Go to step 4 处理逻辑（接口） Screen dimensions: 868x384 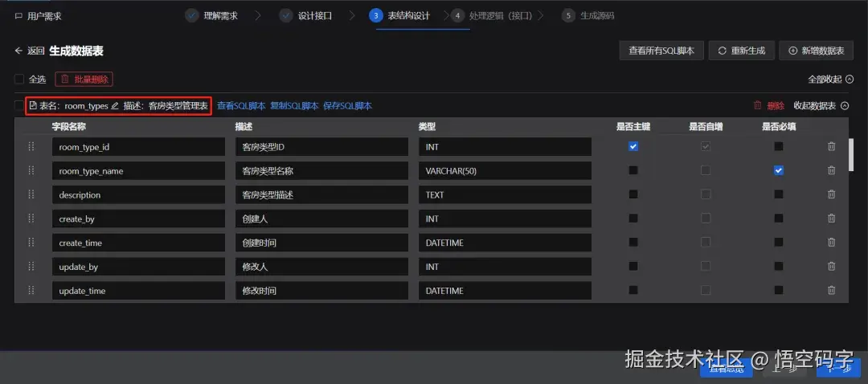pos(492,16)
